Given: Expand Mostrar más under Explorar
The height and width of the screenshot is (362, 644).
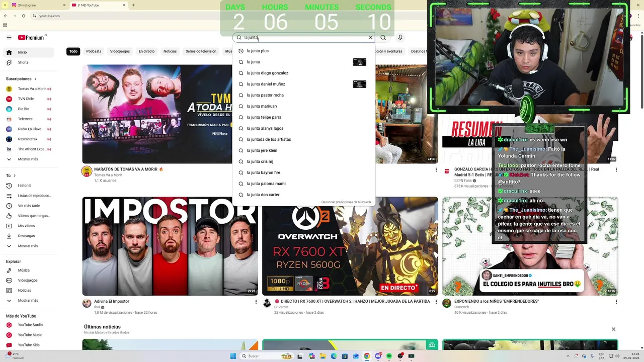Looking at the screenshot, I should coord(28,301).
